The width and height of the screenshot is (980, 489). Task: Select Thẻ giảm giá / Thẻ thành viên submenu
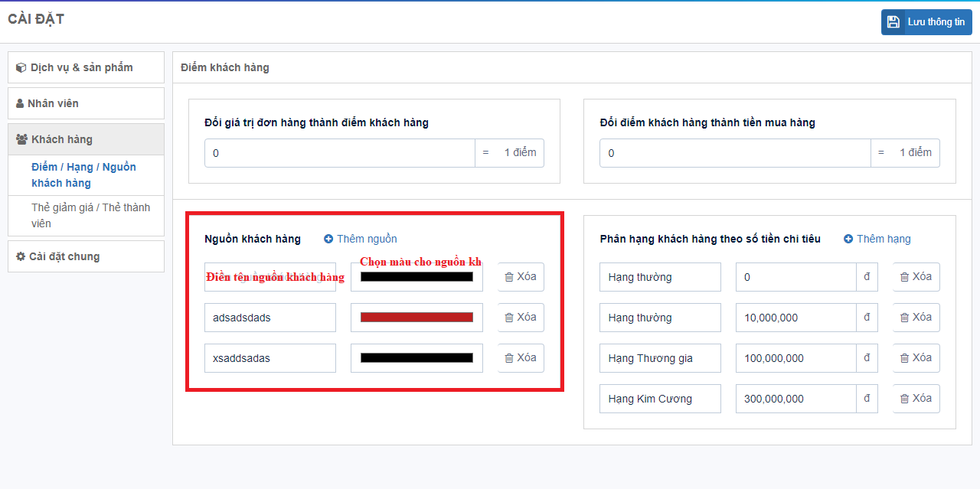(x=90, y=215)
